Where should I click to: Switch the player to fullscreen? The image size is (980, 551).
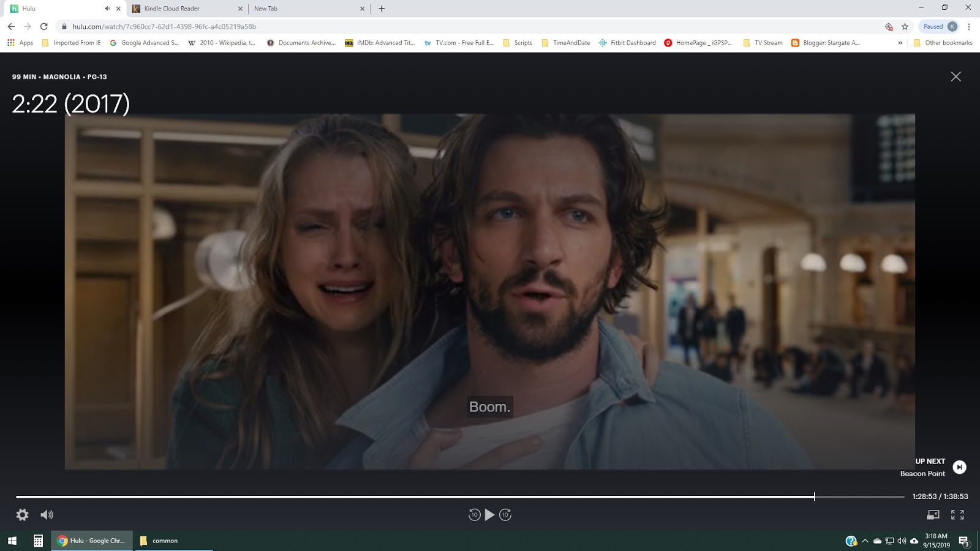pyautogui.click(x=957, y=515)
